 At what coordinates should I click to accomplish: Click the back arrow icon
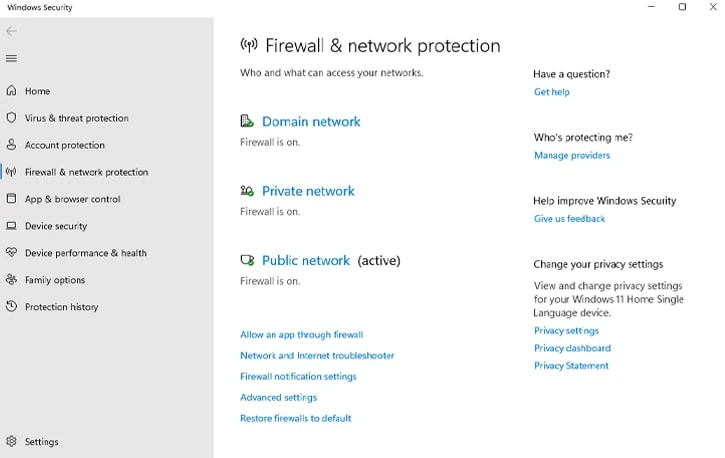pyautogui.click(x=12, y=31)
